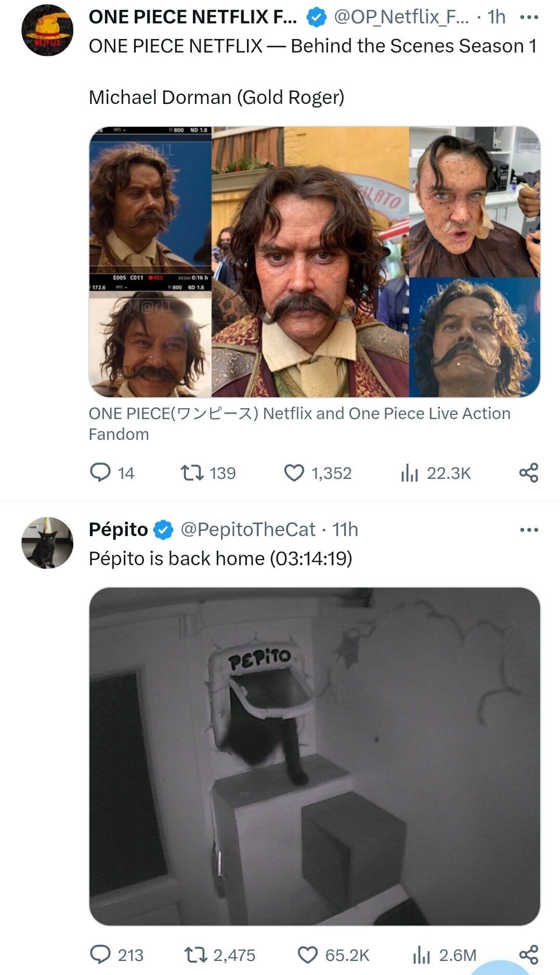Reply to the One Piece Netflix post
560x975 pixels.
tap(100, 473)
